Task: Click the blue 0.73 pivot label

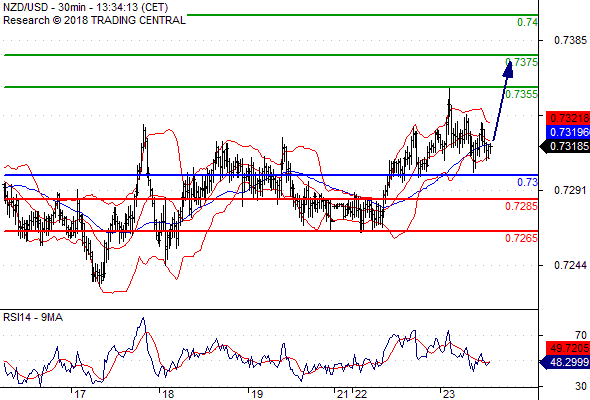Action: (528, 183)
